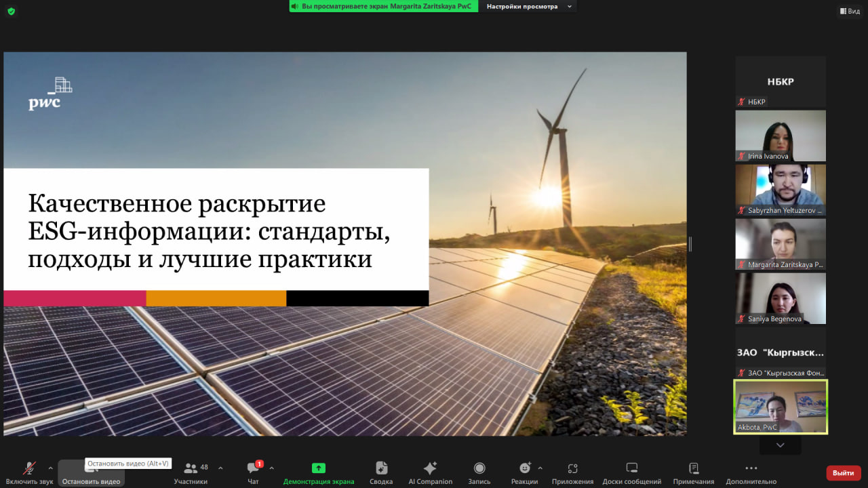Click the Вид layout button

pos(850,11)
